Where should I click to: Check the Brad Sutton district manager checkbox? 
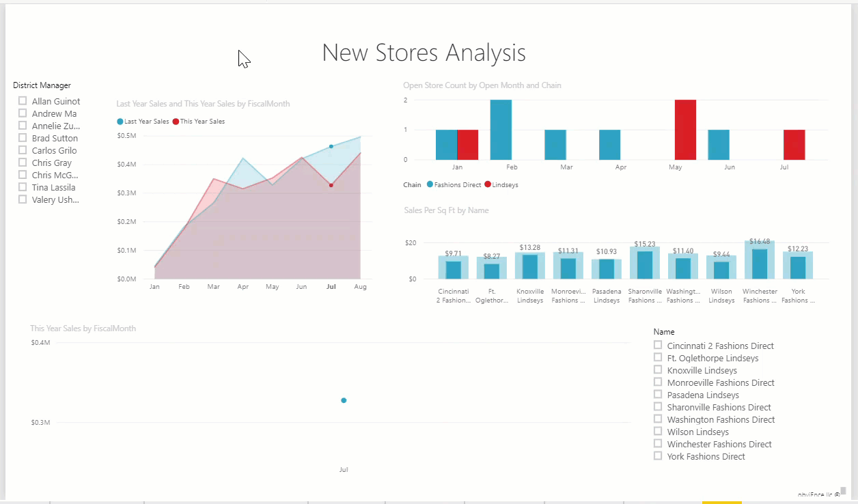[x=21, y=138]
